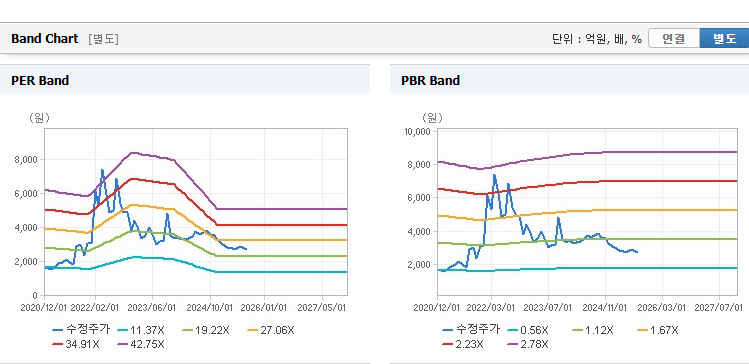
Task: Click the 단위 : 억원, 배, % text
Action: pos(597,39)
